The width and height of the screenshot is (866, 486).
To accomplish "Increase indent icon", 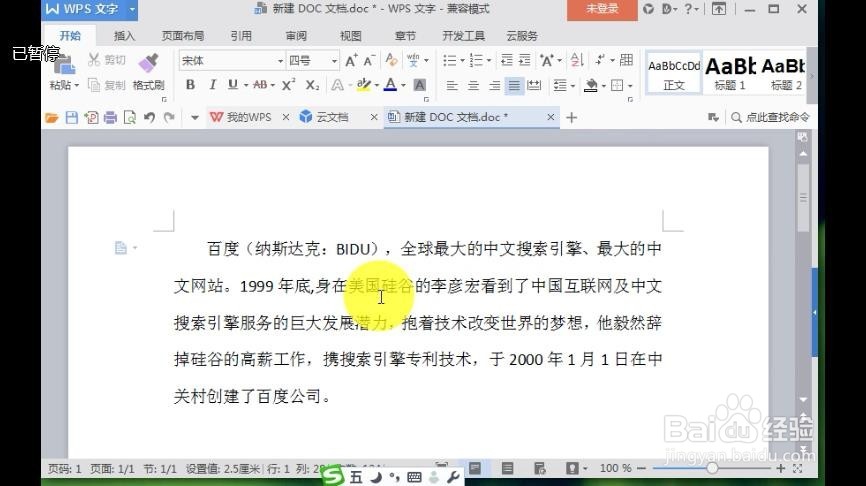I will 525,60.
